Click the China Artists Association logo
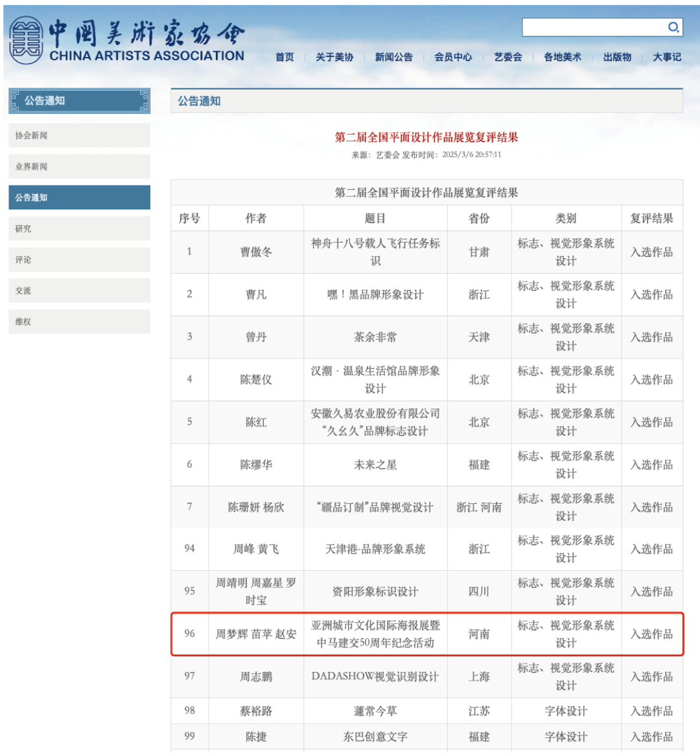 click(x=127, y=40)
